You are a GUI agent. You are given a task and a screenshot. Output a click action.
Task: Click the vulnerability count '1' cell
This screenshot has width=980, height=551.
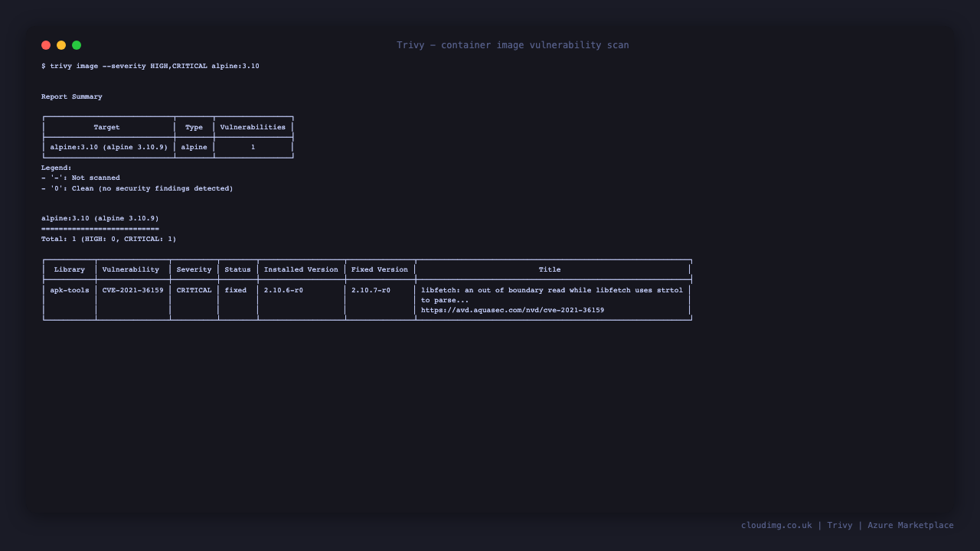pos(253,147)
